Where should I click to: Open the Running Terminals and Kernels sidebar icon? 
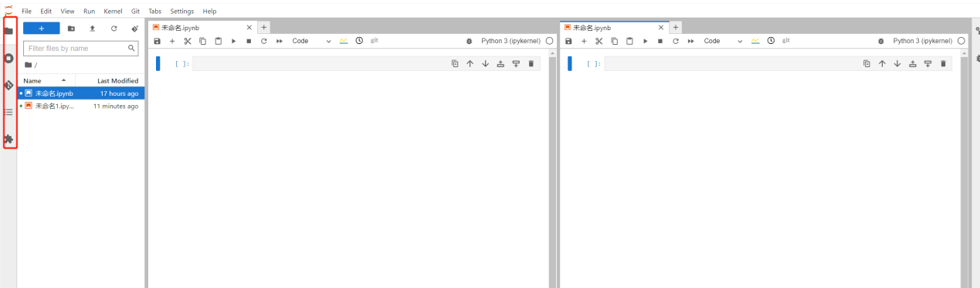click(x=8, y=58)
